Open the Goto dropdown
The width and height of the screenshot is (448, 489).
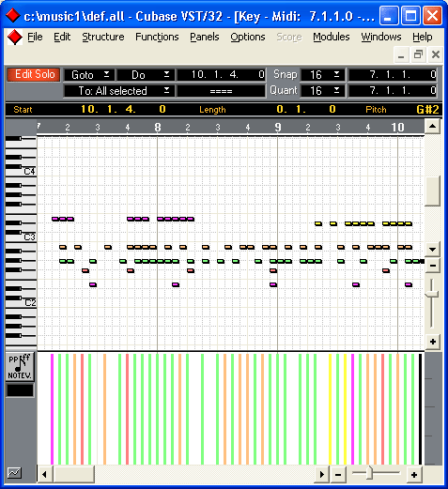(x=89, y=75)
